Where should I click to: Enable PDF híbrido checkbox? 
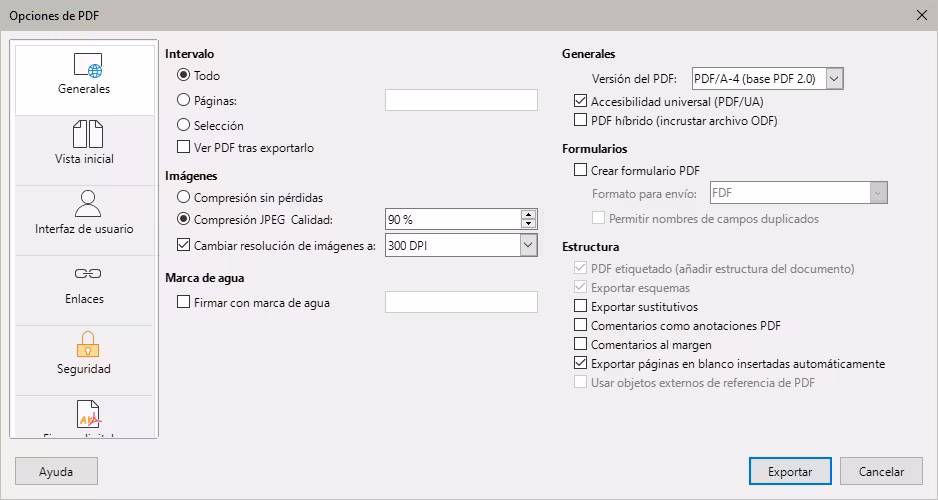point(580,120)
